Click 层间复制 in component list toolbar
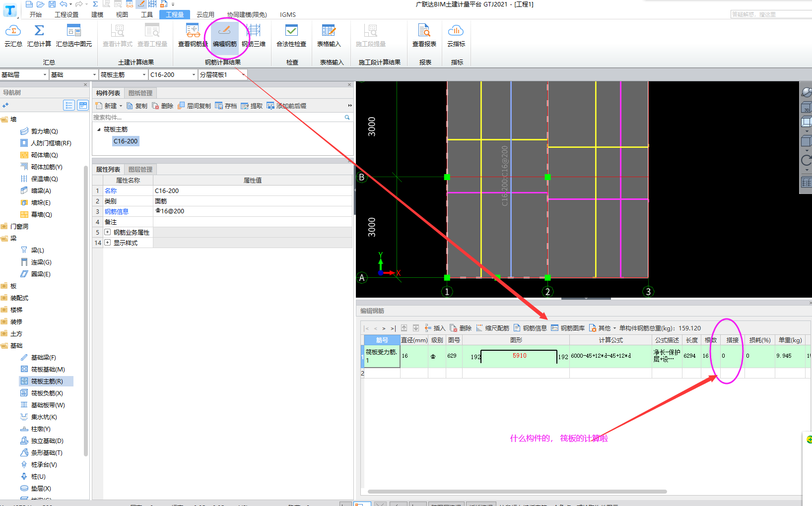 (194, 106)
